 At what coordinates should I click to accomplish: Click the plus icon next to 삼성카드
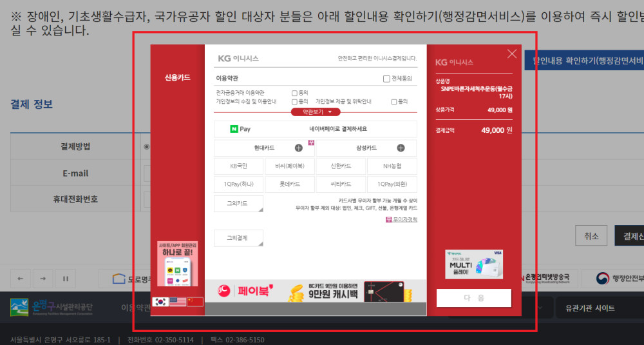pyautogui.click(x=401, y=148)
